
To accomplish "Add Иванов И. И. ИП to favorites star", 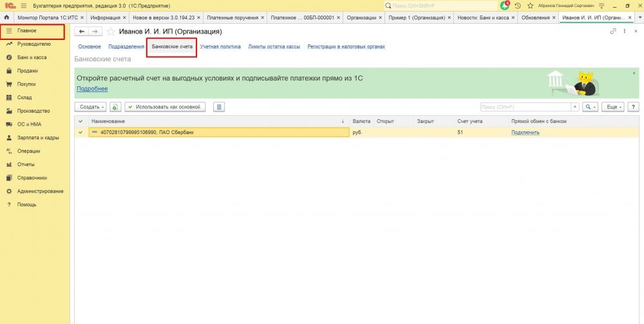I will 111,32.
